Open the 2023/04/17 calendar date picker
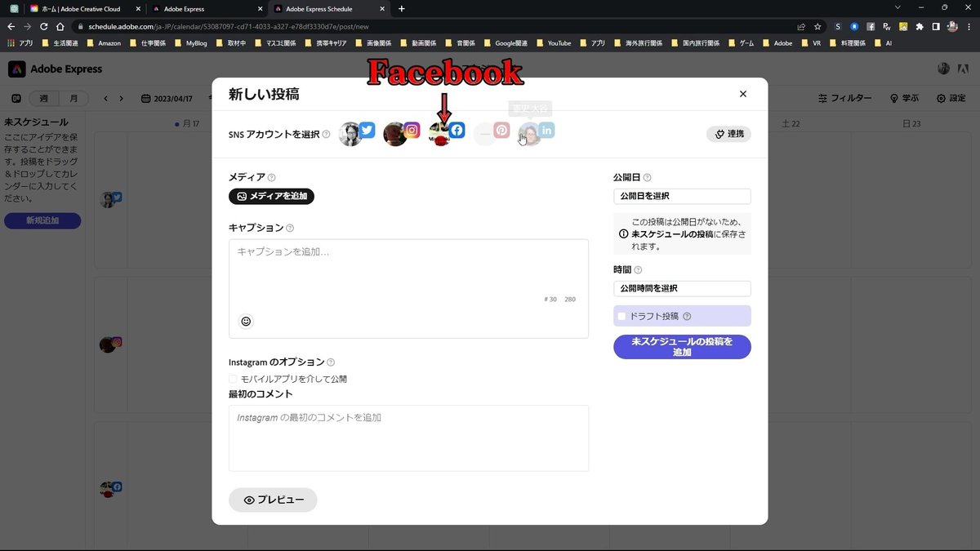The image size is (980, 551). click(167, 99)
